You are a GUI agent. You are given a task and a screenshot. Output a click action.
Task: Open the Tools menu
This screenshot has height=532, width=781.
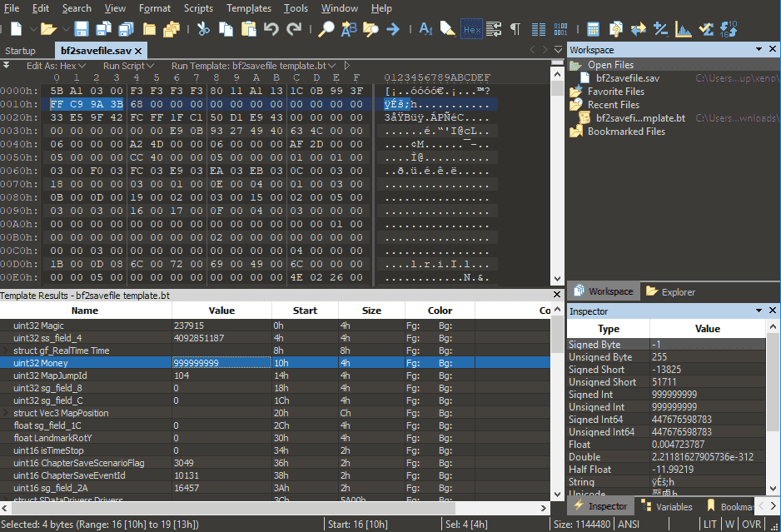point(296,8)
